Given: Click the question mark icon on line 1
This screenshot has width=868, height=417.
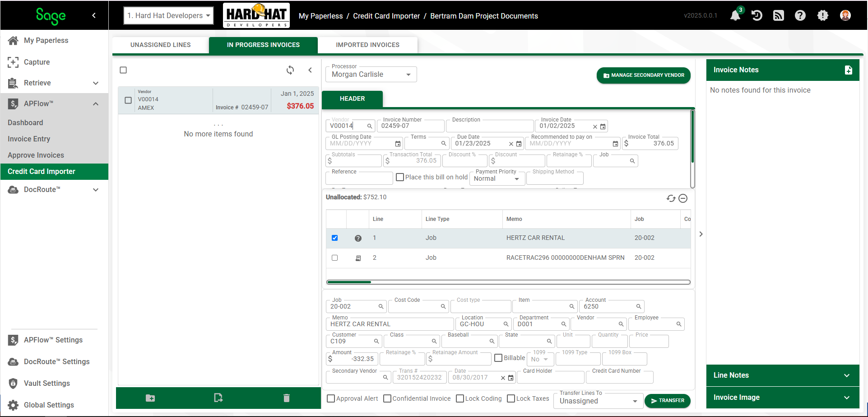Looking at the screenshot, I should point(358,238).
